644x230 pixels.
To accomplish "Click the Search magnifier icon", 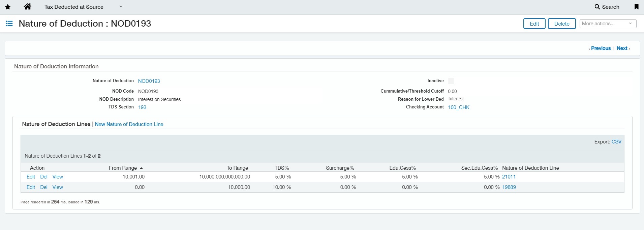I will tap(597, 7).
